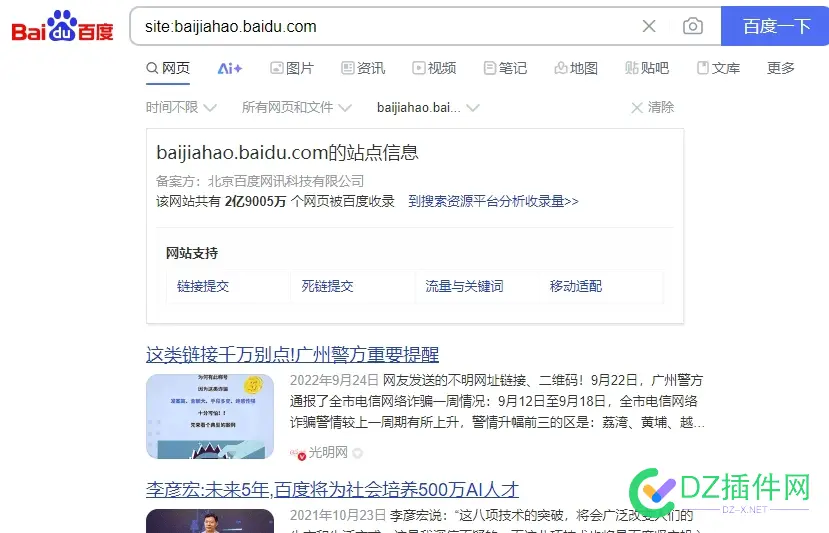
Task: Click the 移动适配 link
Action: 576,287
